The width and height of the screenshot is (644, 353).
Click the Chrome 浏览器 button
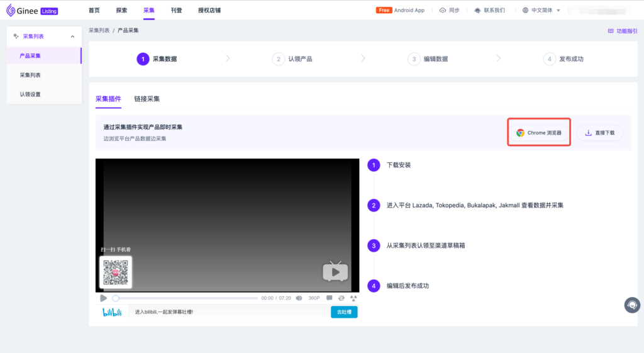click(x=539, y=133)
